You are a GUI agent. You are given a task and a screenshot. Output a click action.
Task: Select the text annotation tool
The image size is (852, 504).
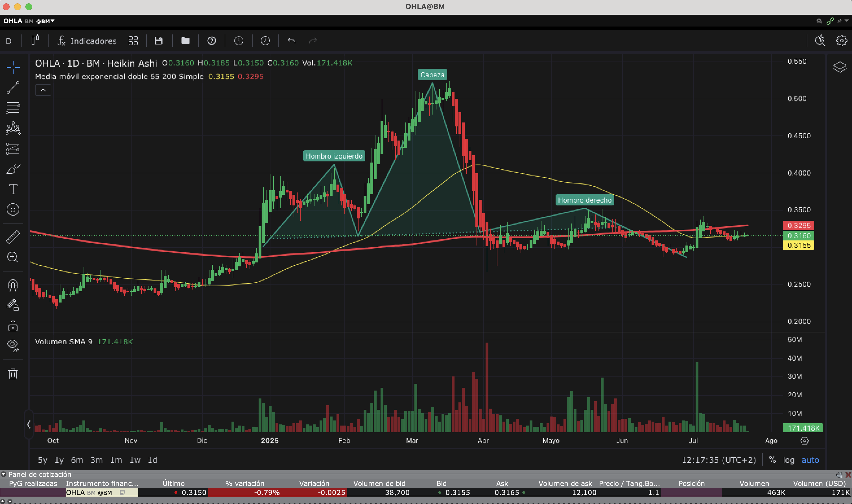coord(13,189)
